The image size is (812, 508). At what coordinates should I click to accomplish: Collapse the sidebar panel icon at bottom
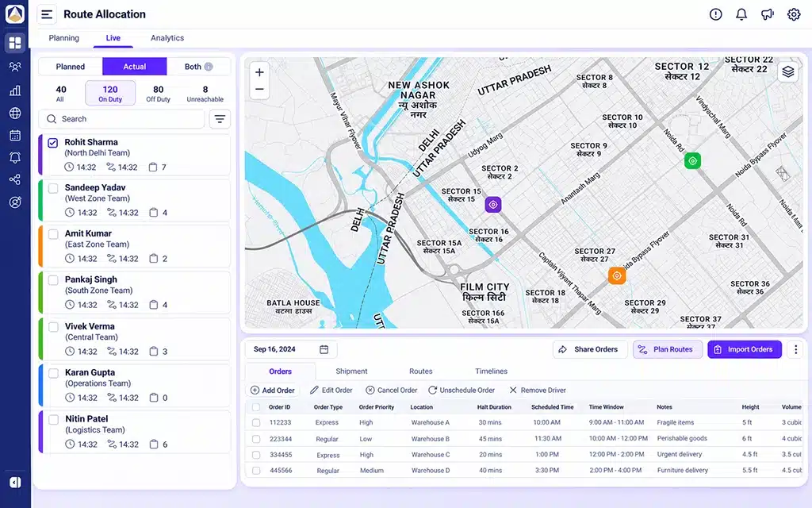tap(15, 483)
